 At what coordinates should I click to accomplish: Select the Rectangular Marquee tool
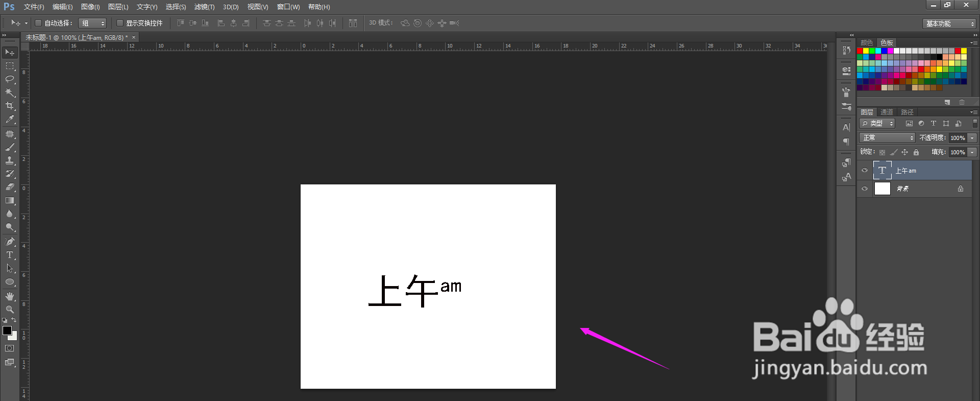10,66
